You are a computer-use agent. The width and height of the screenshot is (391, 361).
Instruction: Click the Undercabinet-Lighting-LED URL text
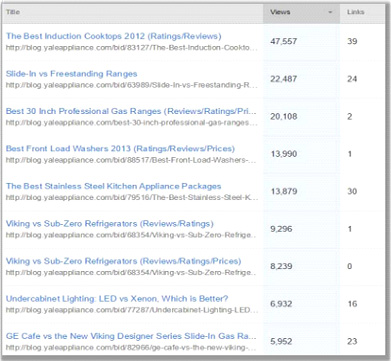(x=131, y=310)
